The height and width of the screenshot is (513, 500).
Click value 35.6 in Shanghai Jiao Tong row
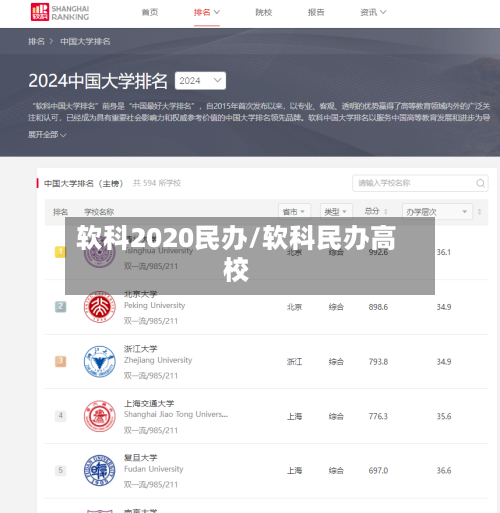[x=444, y=416]
